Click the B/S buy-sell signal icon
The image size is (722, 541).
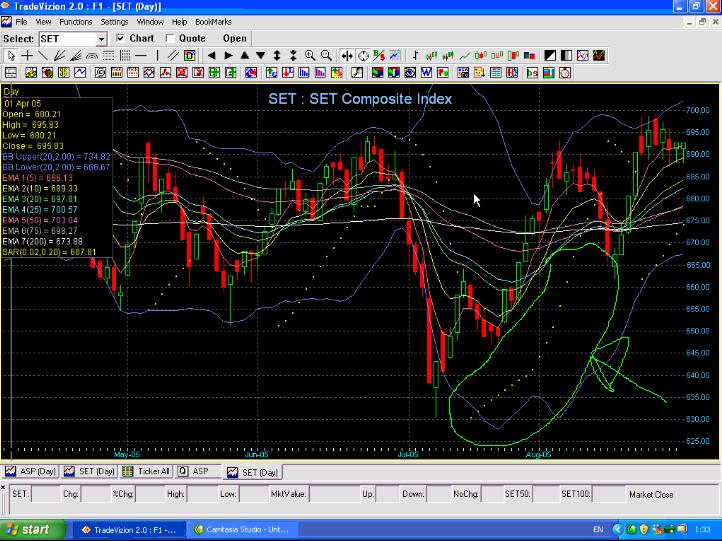coord(379,56)
